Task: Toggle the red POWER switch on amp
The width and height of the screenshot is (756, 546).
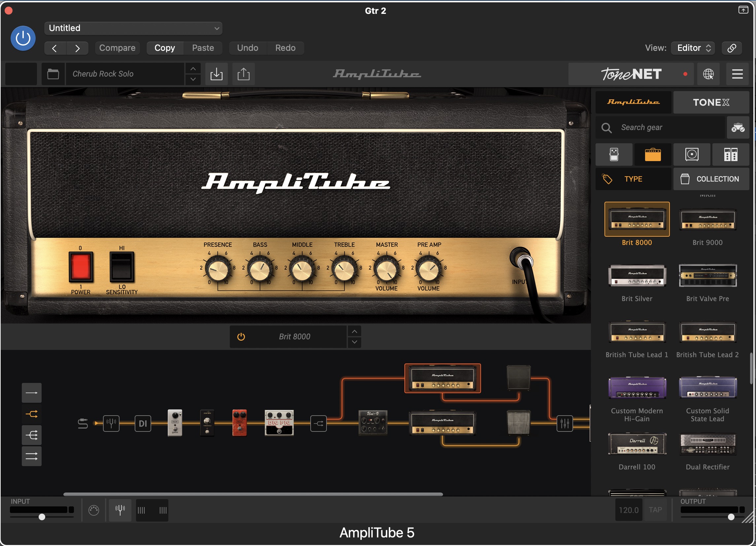Action: [81, 267]
